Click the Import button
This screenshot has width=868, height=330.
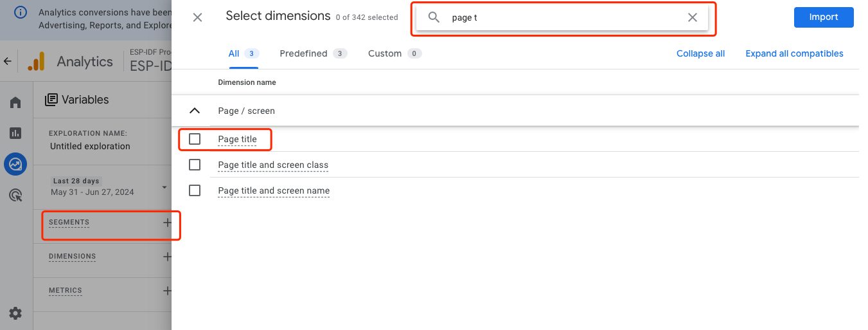(x=823, y=17)
